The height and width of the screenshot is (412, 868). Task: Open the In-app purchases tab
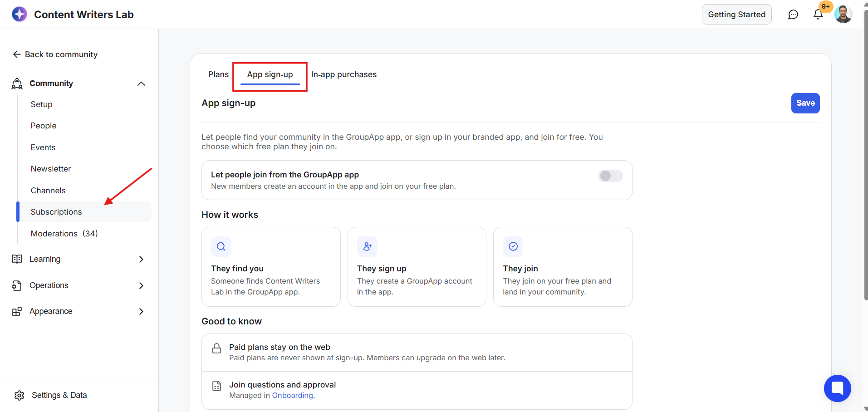pyautogui.click(x=344, y=74)
